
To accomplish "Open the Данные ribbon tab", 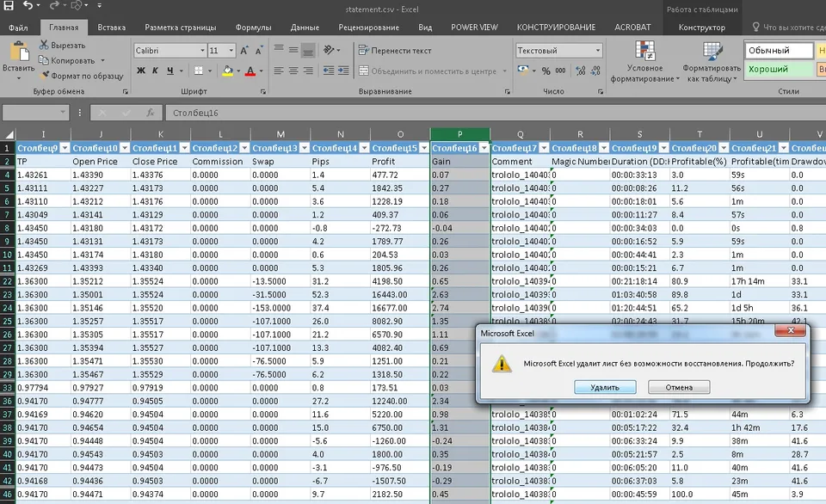I will point(305,28).
